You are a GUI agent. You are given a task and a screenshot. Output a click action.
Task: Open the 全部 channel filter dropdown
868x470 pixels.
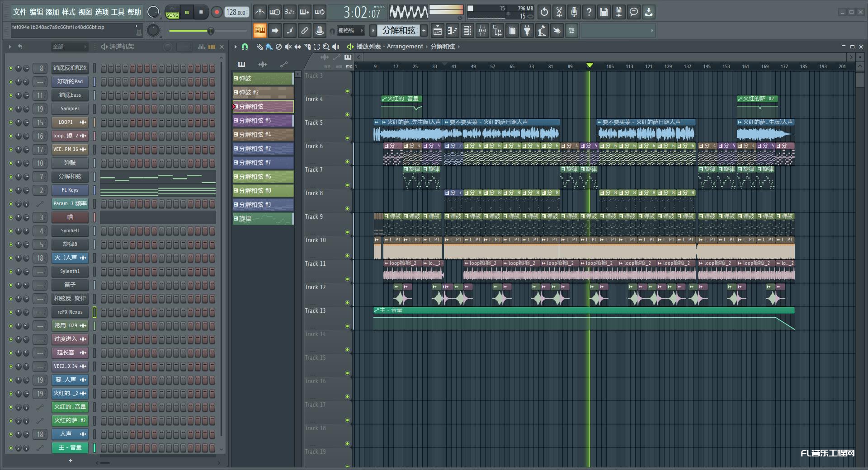coord(69,47)
